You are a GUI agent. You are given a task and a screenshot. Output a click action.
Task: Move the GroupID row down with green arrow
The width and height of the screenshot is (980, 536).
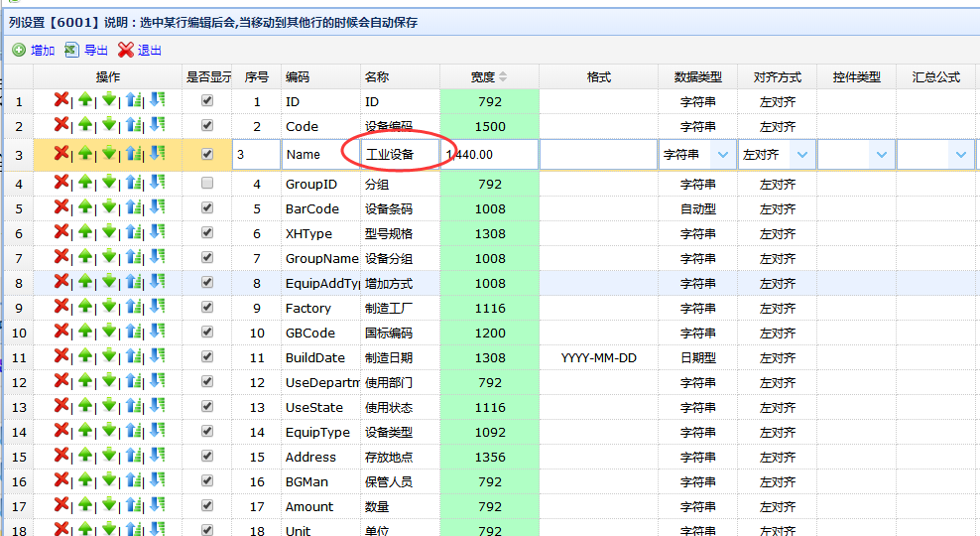click(109, 183)
